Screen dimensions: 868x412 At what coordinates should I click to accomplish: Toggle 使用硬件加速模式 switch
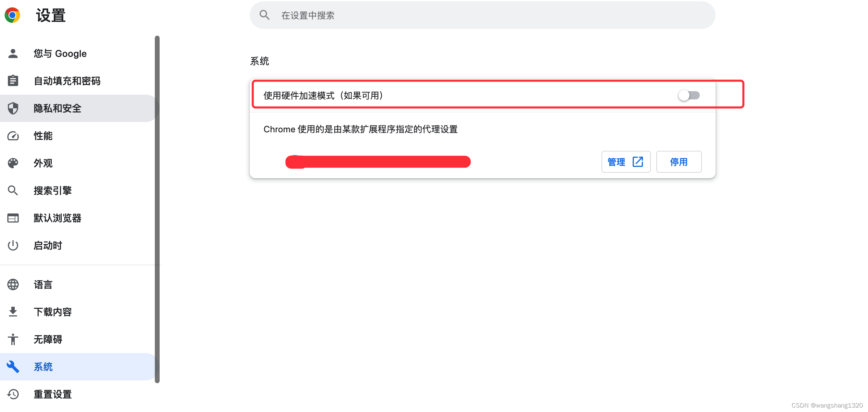click(689, 95)
